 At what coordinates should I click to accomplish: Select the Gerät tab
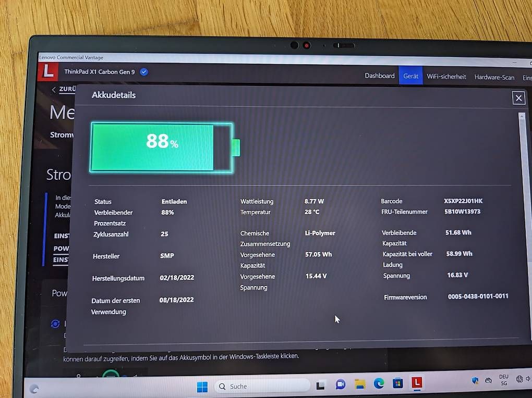410,76
